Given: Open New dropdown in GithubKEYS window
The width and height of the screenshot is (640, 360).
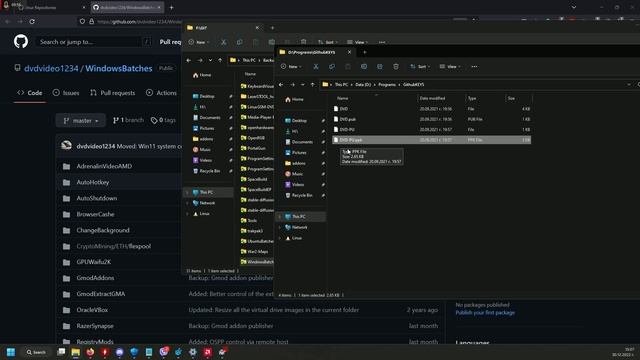Looking at the screenshot, I should coord(291,67).
